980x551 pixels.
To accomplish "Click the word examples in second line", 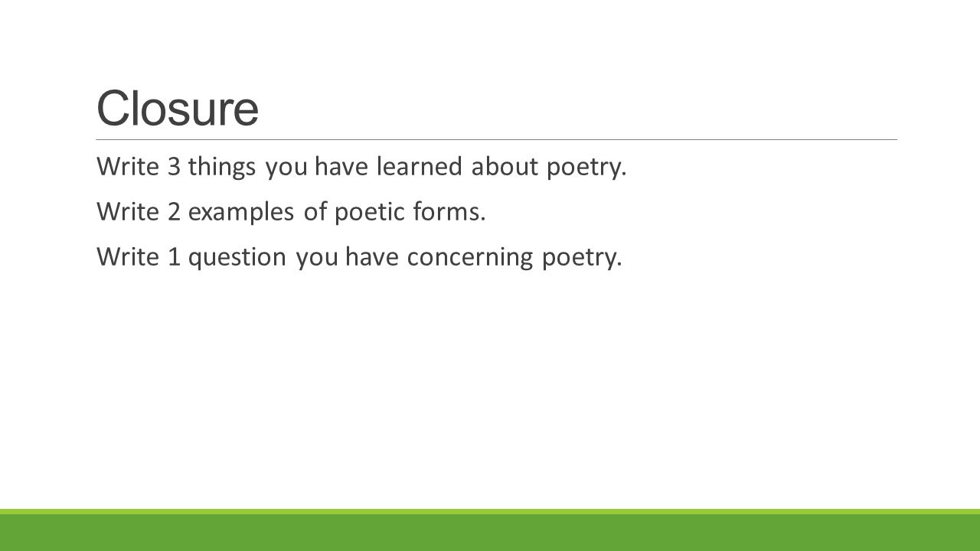I will pyautogui.click(x=241, y=214).
